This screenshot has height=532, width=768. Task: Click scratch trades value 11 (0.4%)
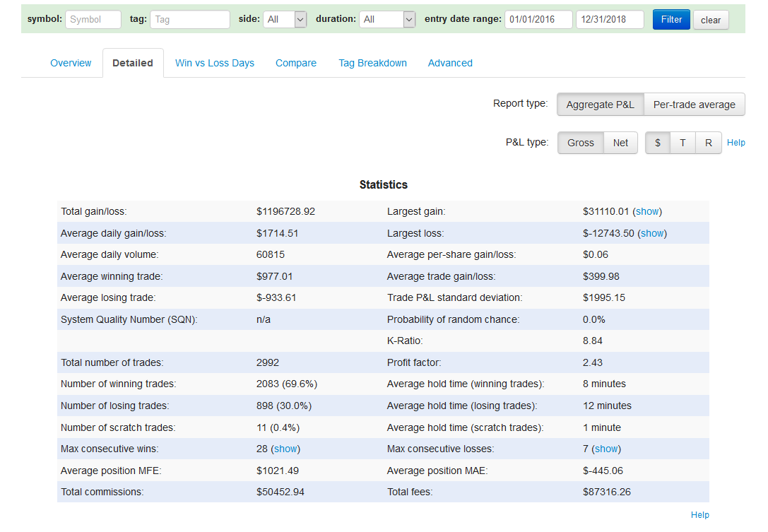(x=278, y=427)
